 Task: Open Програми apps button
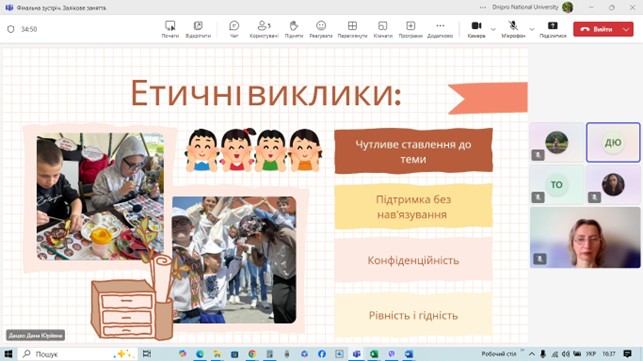pos(410,29)
